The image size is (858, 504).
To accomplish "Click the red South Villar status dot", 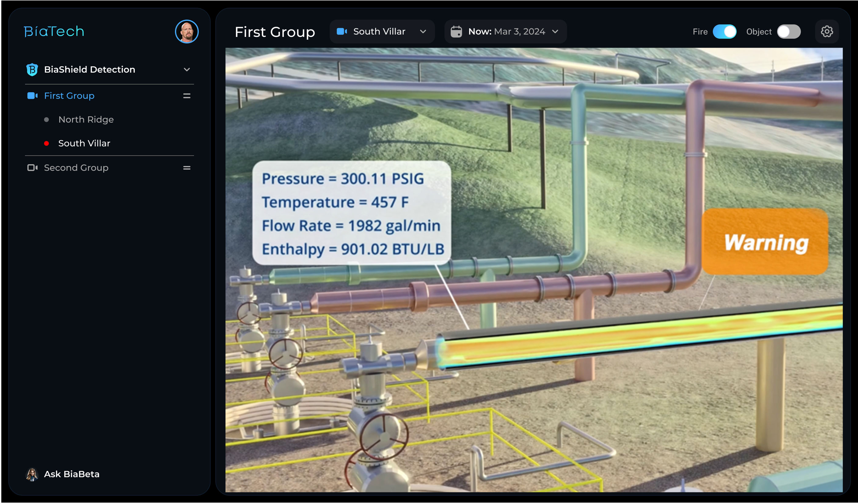I will coord(46,143).
